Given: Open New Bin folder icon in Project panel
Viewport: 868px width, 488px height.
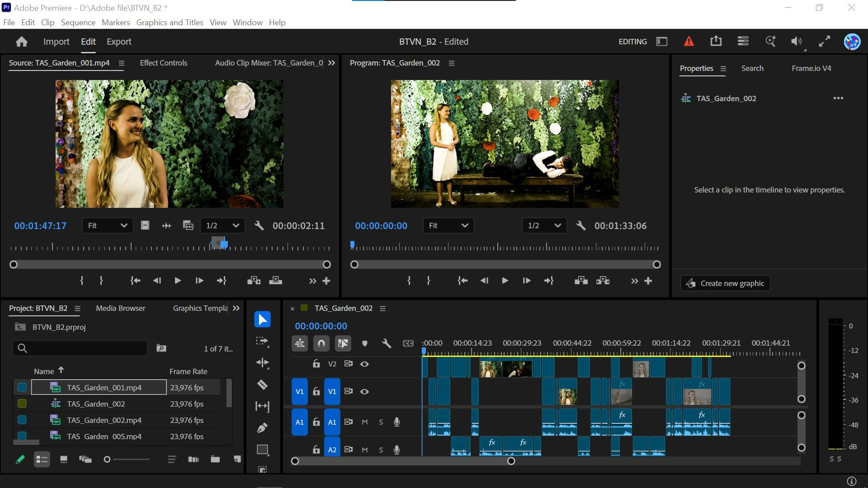Looking at the screenshot, I should [215, 460].
